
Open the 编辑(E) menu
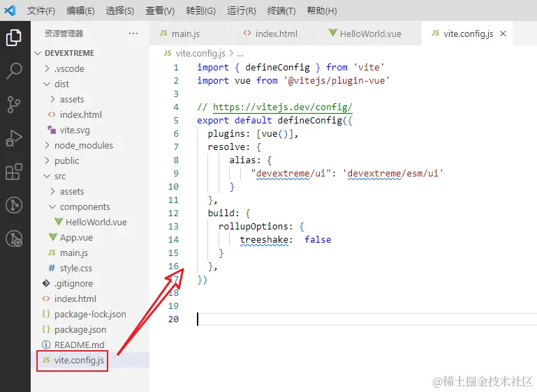click(x=80, y=11)
